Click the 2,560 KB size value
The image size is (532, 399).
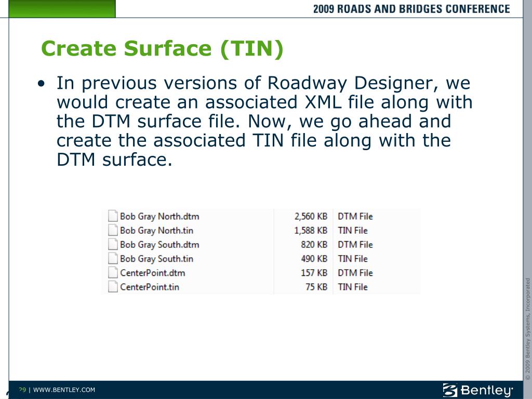pos(311,217)
